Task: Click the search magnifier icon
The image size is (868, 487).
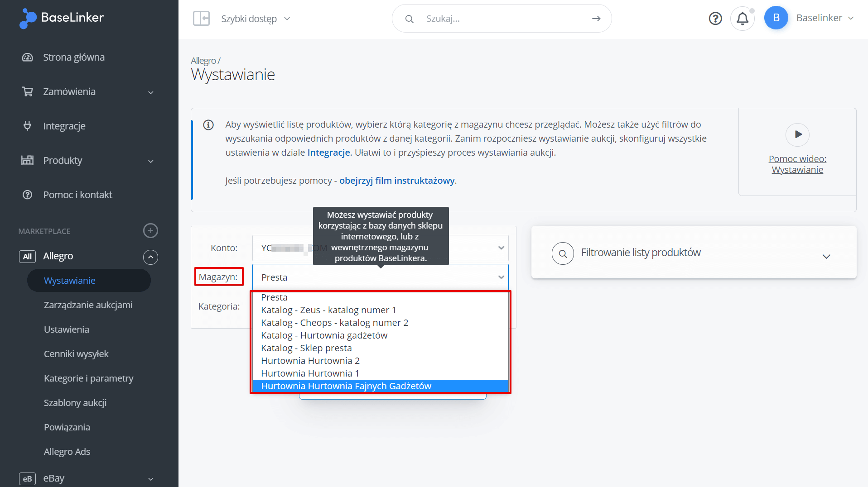Action: pyautogui.click(x=409, y=19)
